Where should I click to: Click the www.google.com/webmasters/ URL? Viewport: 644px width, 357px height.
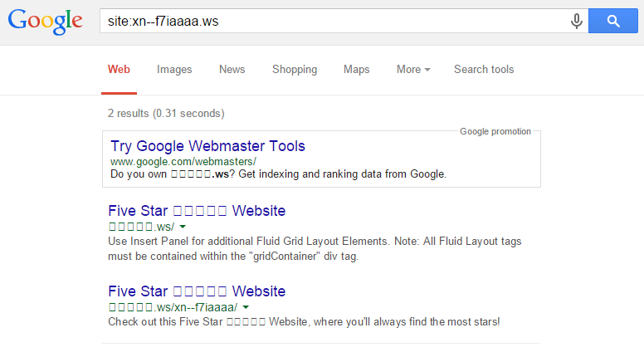tap(183, 161)
